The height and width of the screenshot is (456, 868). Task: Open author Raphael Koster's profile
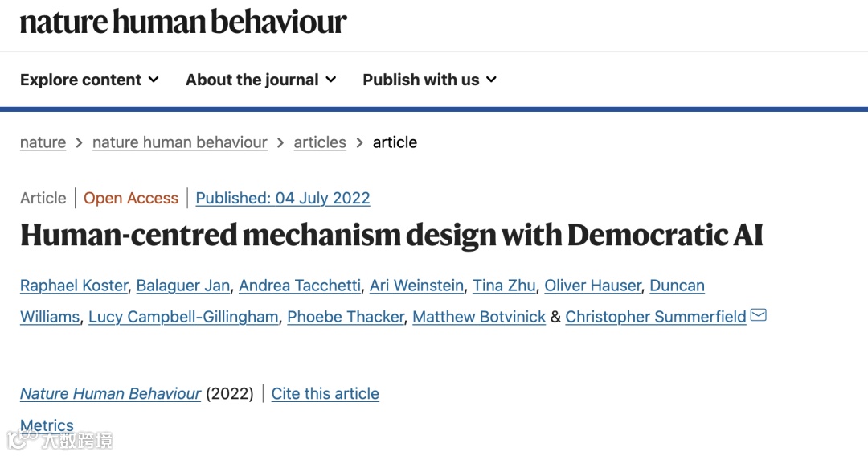point(74,286)
